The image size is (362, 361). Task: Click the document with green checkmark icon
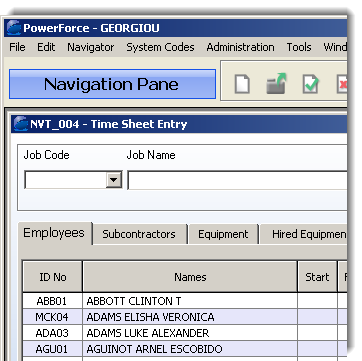(310, 84)
